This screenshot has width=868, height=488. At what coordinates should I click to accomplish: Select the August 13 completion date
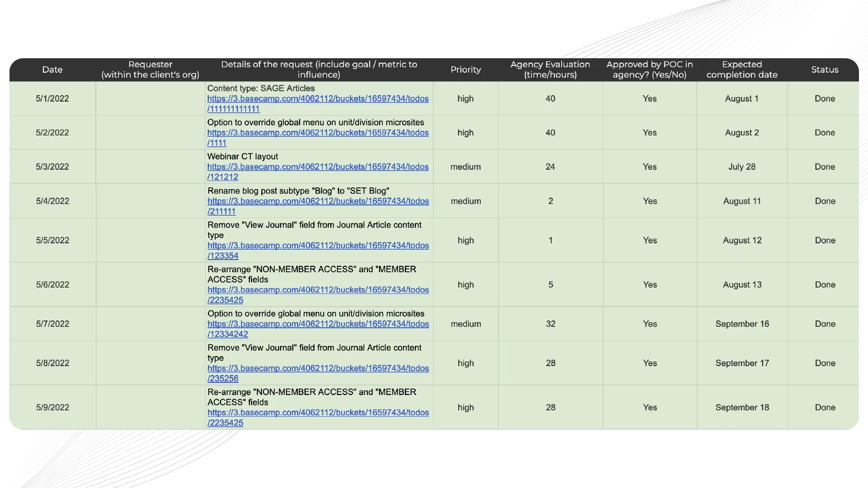coord(742,284)
